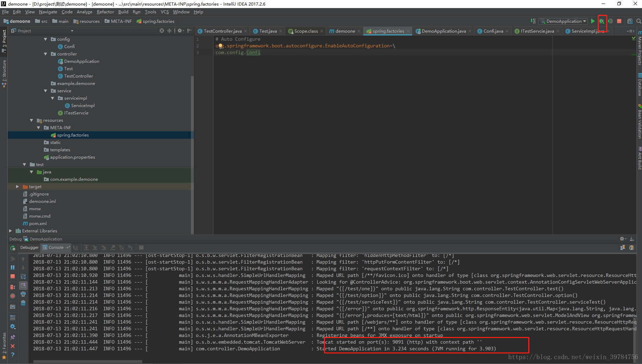Toggle pin tab in debug sidebar
The width and height of the screenshot is (642, 364).
[x=13, y=337]
